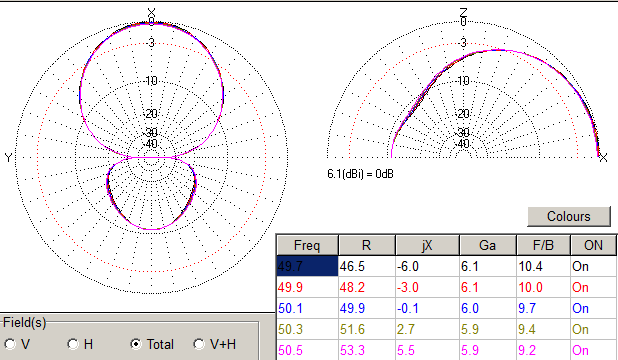Select the magenta 50.5 frequency cell
Screen dimensions: 618x360
click(x=307, y=350)
